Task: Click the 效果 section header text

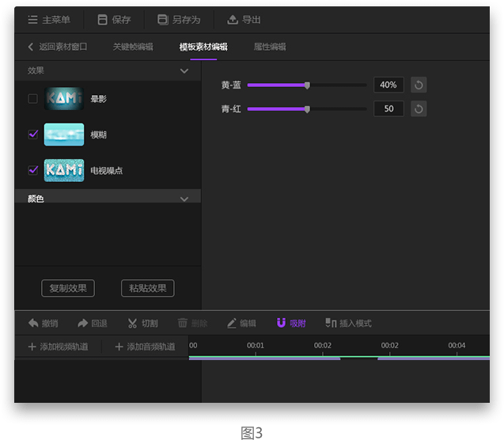Action: pyautogui.click(x=36, y=70)
